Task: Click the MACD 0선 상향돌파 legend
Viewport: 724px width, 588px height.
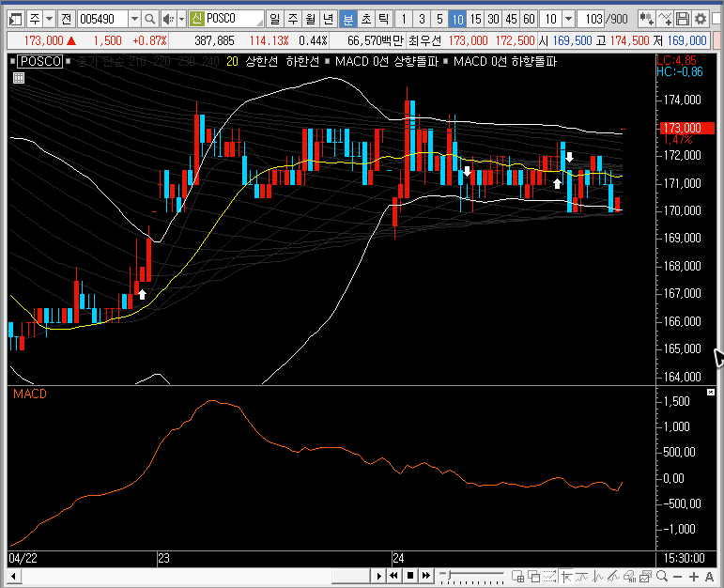Action: click(387, 61)
